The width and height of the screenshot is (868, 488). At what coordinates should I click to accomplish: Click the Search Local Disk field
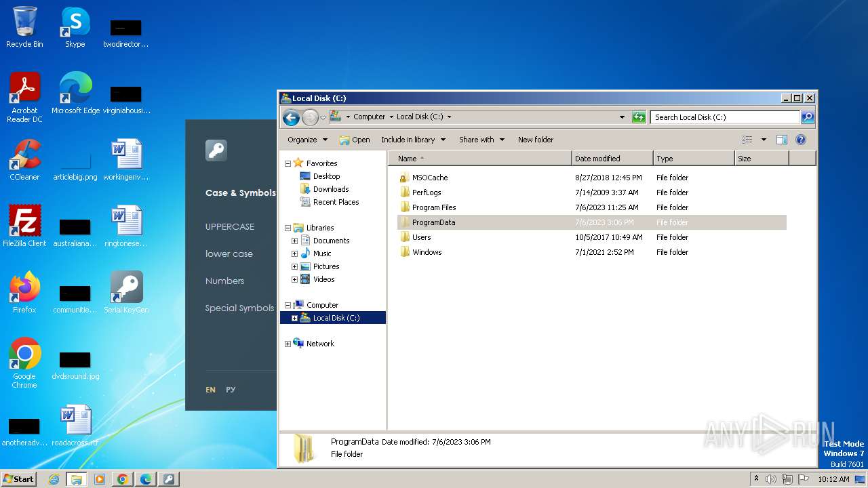724,117
